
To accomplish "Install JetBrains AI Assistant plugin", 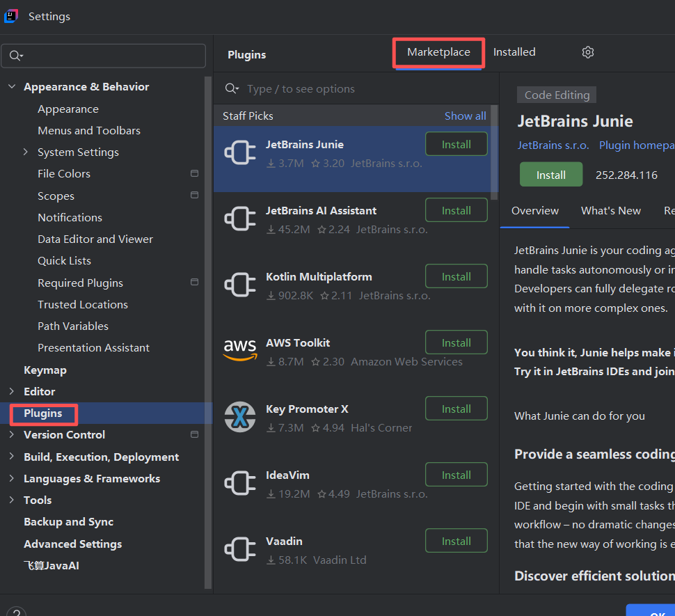I will click(456, 210).
